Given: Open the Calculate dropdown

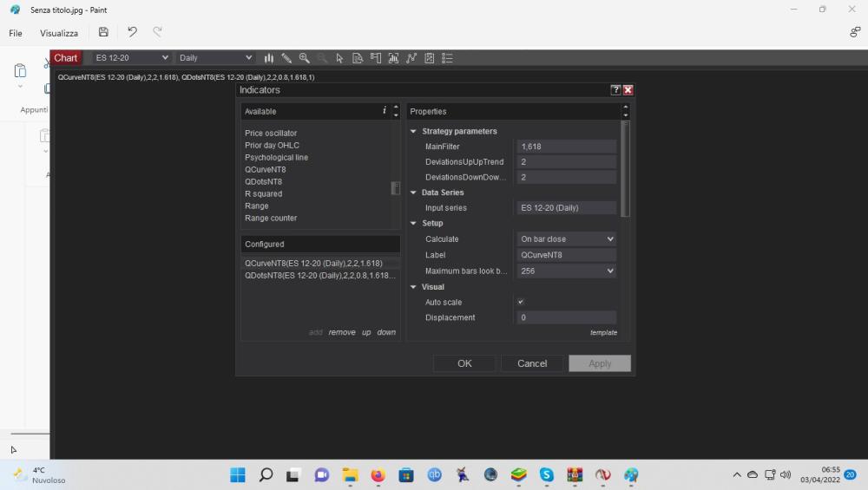Looking at the screenshot, I should tap(567, 239).
